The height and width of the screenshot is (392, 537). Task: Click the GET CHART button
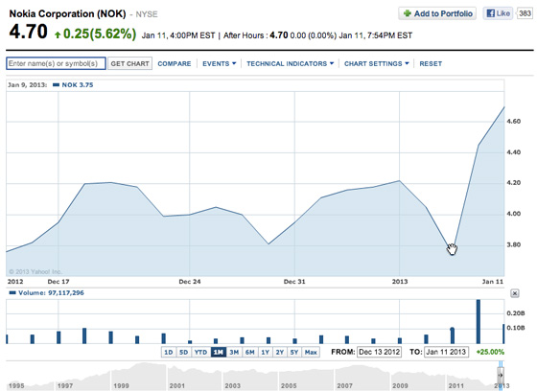(129, 63)
